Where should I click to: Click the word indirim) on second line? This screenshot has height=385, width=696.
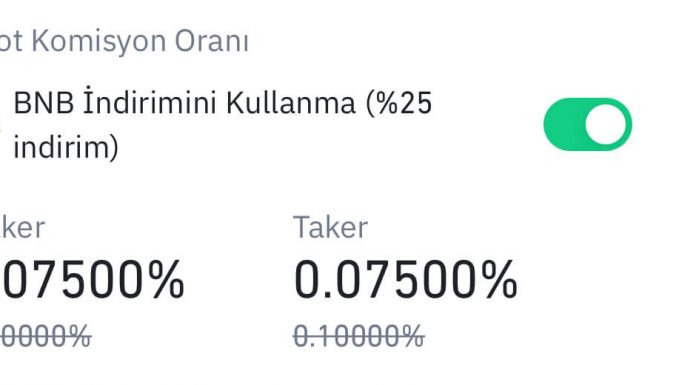tap(66, 147)
